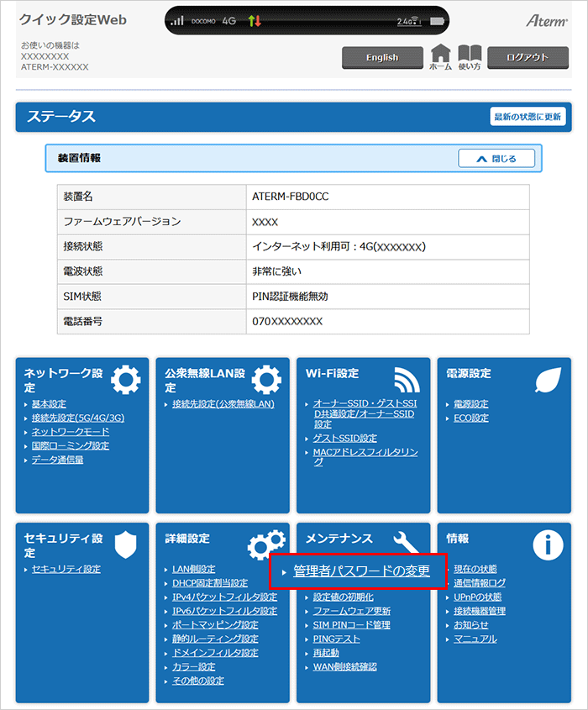588x710 pixels.
Task: Refresh status with 最新の状態に更新 button
Action: click(527, 117)
